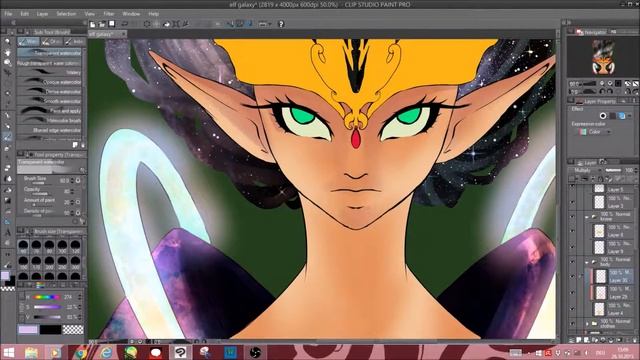Viewport: 640px width, 360px height.
Task: Select the Blurred edge watercolor brush
Action: pyautogui.click(x=49, y=130)
